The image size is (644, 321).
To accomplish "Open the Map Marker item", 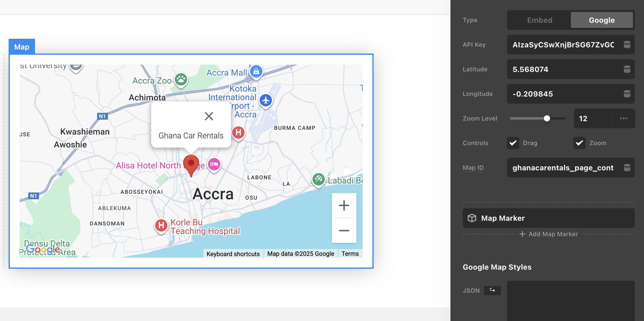I will point(548,218).
